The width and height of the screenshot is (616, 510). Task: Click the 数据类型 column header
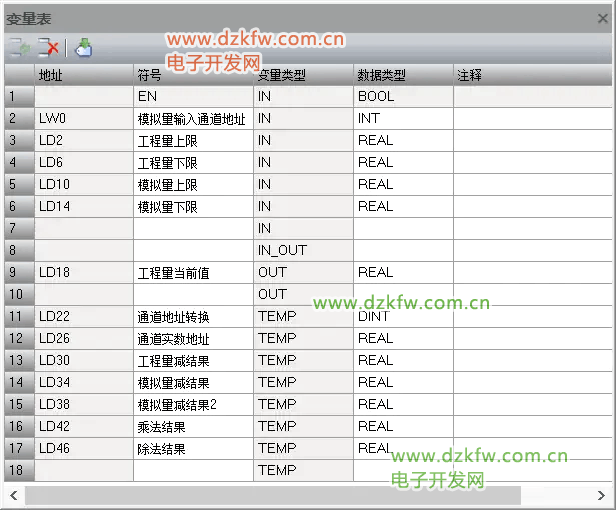[403, 75]
